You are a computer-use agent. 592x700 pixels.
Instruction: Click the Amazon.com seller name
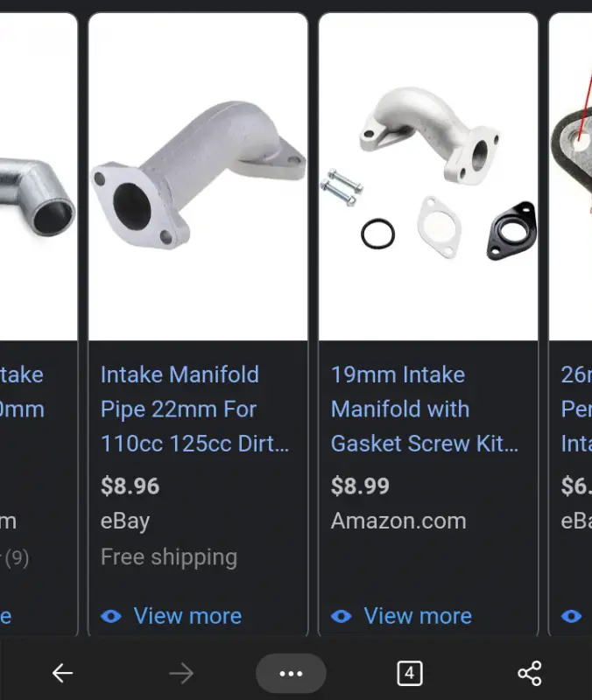[398, 521]
